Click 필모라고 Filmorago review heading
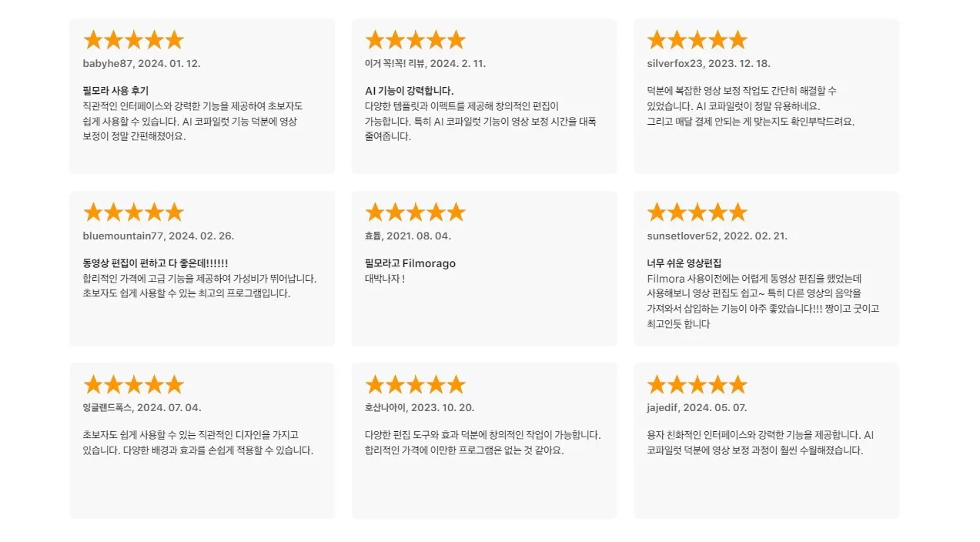The width and height of the screenshot is (980, 542). coord(410,263)
